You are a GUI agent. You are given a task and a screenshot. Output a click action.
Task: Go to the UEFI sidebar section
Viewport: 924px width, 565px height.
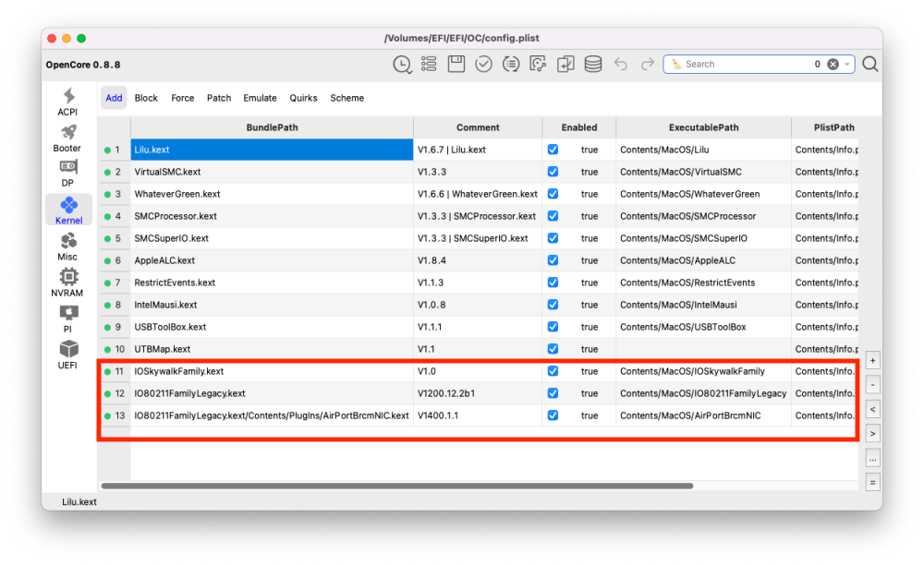(67, 354)
